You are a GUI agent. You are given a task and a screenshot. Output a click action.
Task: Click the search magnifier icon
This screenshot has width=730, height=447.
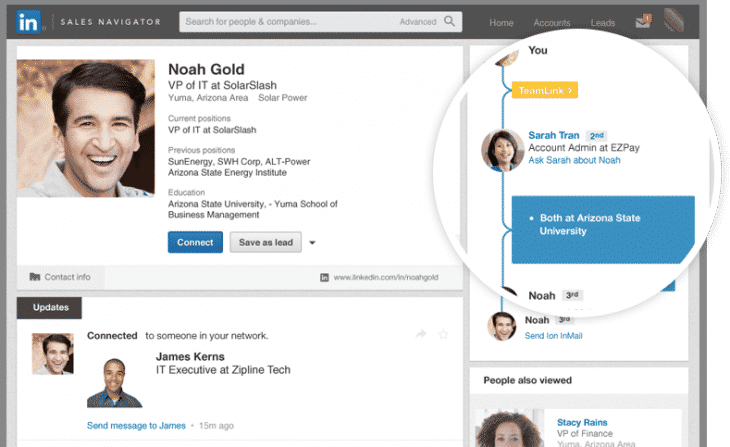[x=450, y=21]
